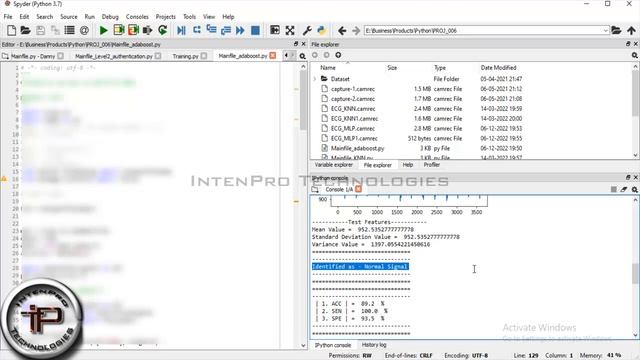Run the current cell
Image resolution: width=640 pixels, height=360 pixels.
click(x=119, y=30)
